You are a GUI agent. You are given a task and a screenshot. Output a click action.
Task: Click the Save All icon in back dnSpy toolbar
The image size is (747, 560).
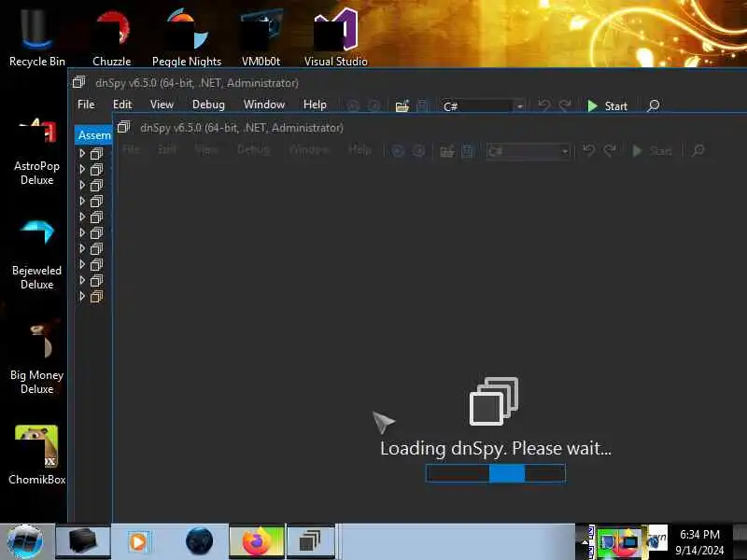pyautogui.click(x=422, y=105)
